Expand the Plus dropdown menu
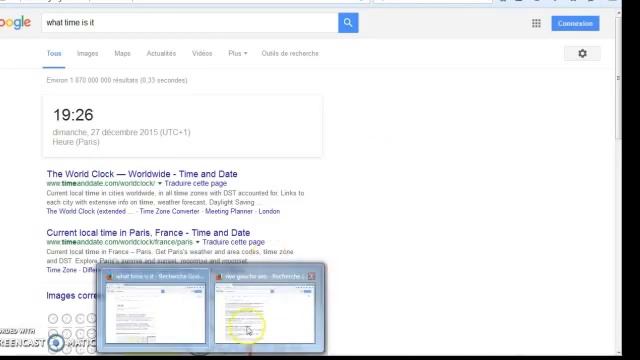This screenshot has height=360, width=640. (238, 53)
